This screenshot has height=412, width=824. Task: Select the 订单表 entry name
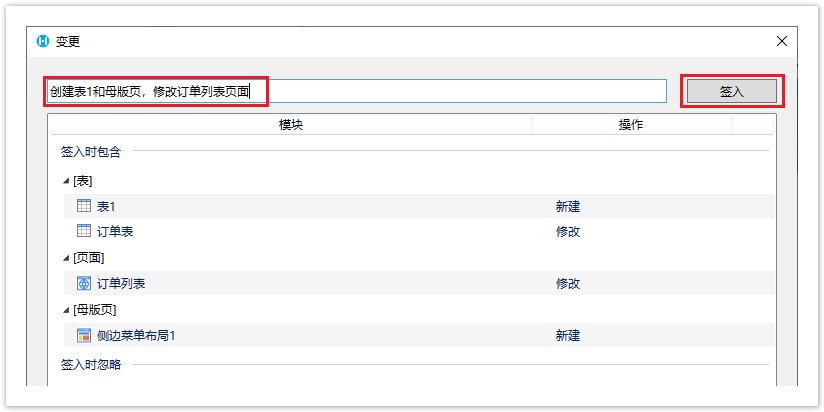tap(115, 232)
